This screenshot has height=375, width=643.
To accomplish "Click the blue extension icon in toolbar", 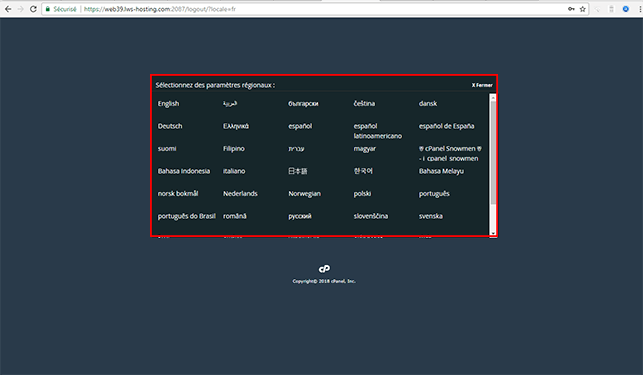I will pos(625,9).
